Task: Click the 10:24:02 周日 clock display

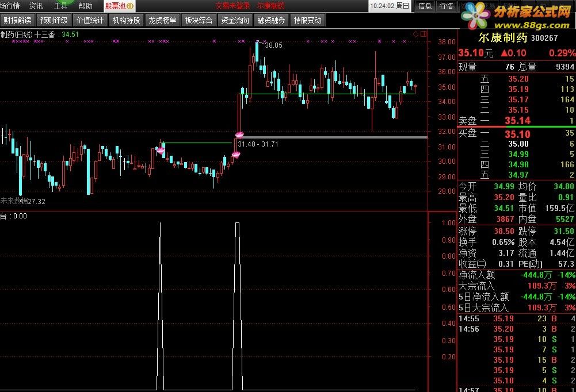Action: coord(390,6)
